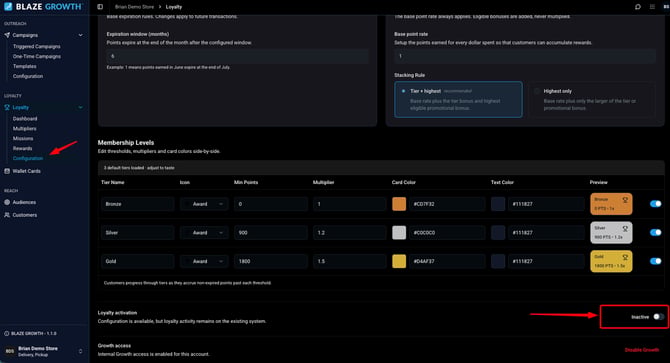Click the info icon beside Blaze Growth version

6,333
